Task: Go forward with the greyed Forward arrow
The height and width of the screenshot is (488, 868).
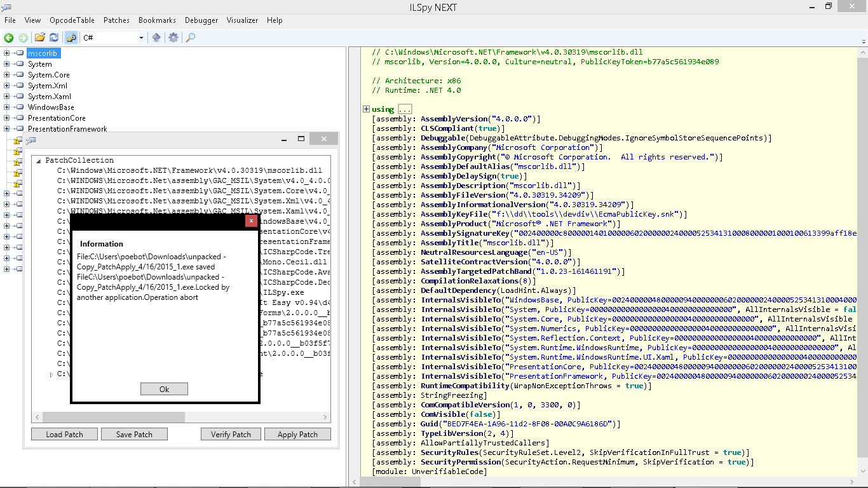Action: click(23, 38)
